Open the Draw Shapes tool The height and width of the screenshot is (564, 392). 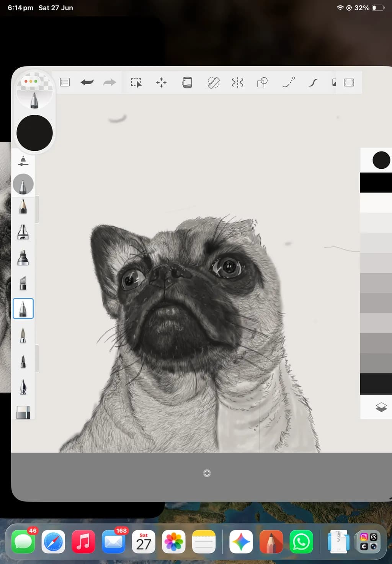coord(262,82)
